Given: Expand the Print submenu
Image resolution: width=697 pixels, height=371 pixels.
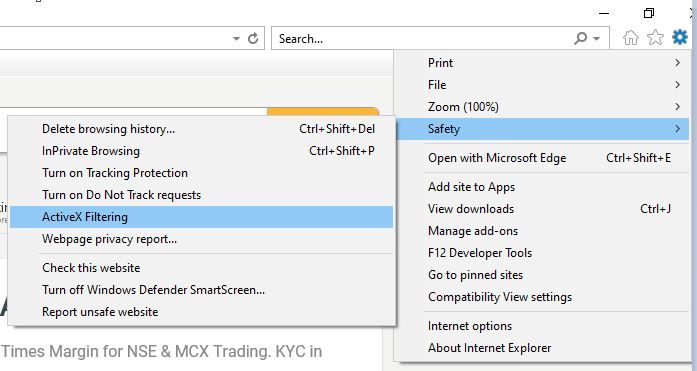Looking at the screenshot, I should point(542,63).
